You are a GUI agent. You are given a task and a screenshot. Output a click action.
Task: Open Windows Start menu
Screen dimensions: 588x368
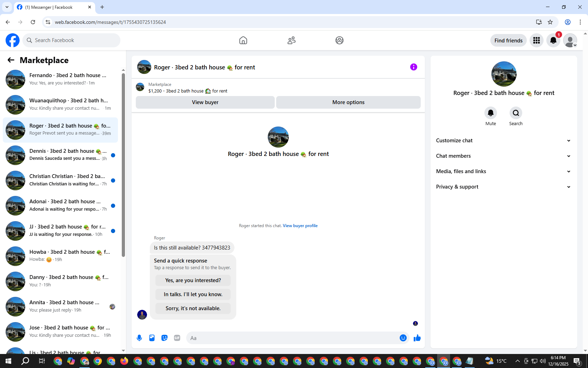(x=8, y=361)
